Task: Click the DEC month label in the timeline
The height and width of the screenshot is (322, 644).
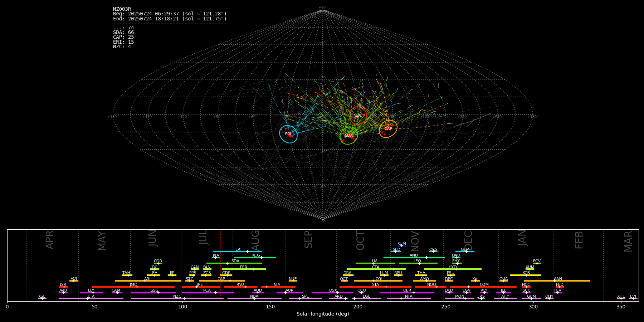Action: 468,240
